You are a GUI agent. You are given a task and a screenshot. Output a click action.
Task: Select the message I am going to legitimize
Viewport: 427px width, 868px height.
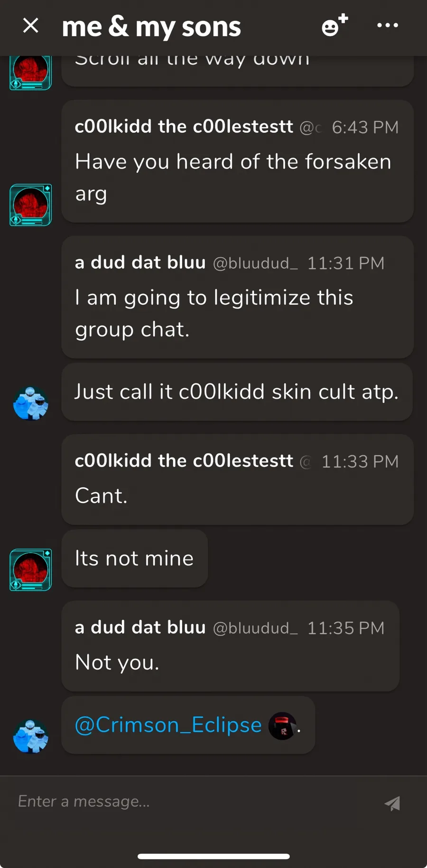pos(237,298)
